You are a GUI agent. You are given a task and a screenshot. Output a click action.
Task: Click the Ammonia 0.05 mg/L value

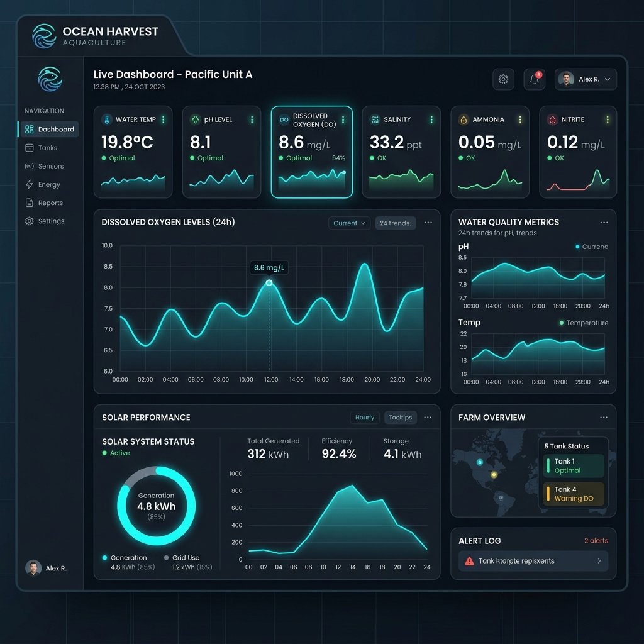(489, 143)
